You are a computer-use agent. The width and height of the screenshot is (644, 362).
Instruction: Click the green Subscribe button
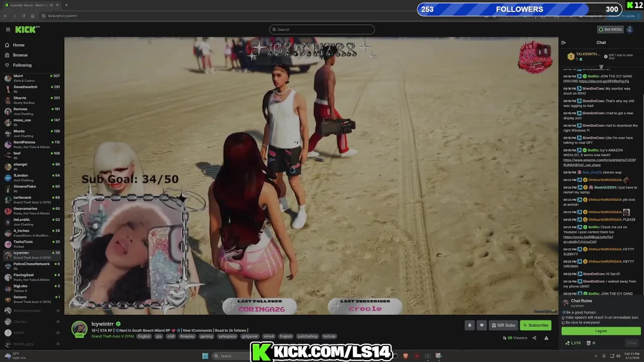tap(535, 325)
